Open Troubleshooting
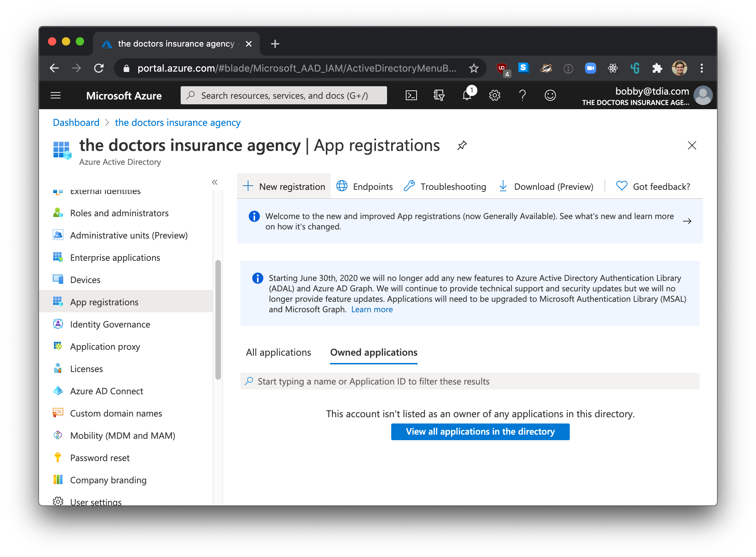756x557 pixels. point(445,186)
